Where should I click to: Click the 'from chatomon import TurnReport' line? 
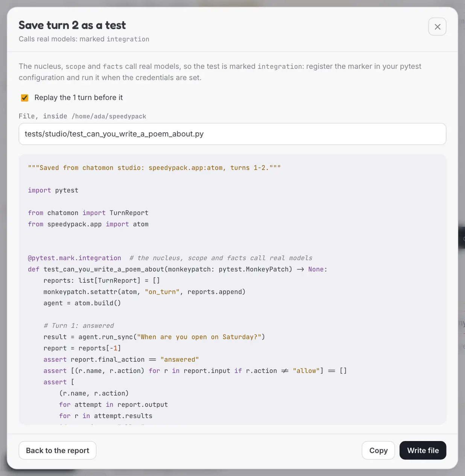point(88,213)
